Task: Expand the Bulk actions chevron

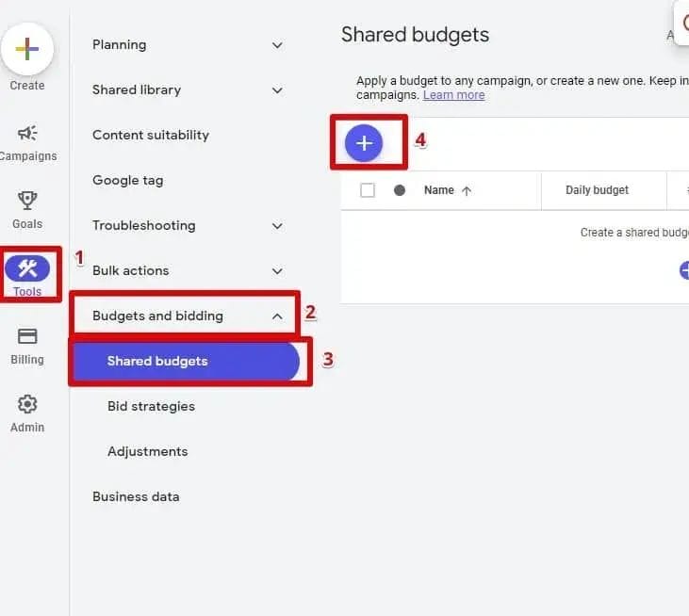Action: tap(277, 271)
